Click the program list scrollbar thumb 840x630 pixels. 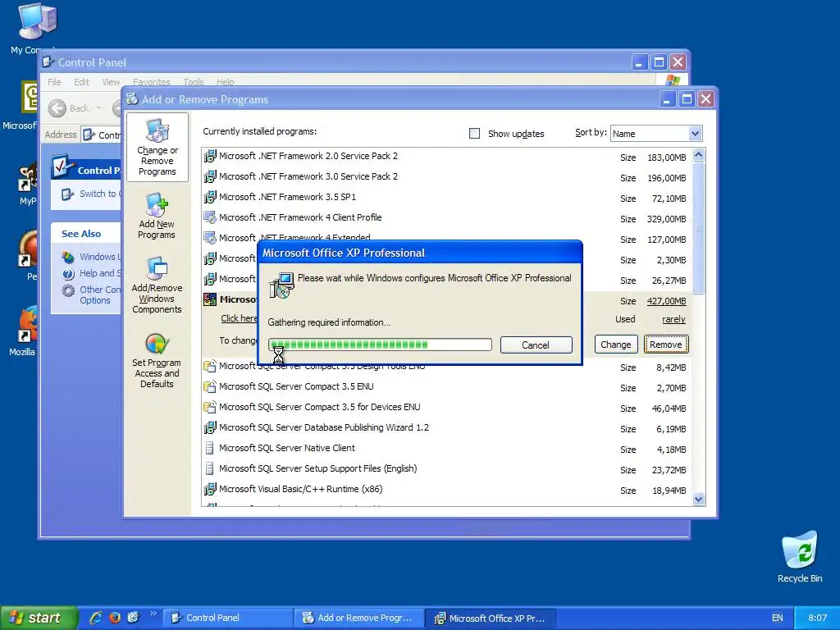[x=698, y=228]
